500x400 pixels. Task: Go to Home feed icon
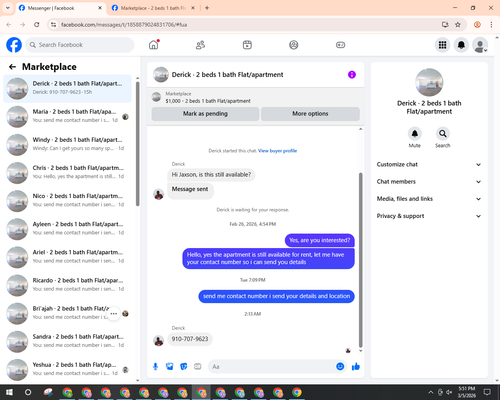pos(154,45)
